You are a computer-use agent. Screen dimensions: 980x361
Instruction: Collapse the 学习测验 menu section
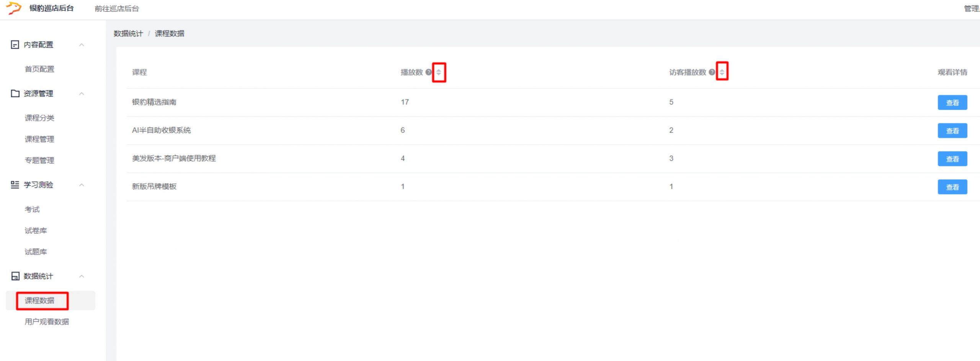click(x=82, y=185)
